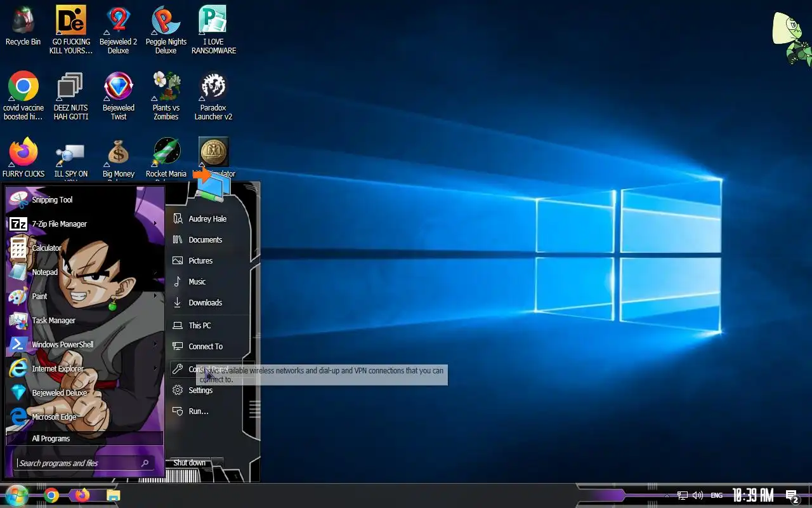812x508 pixels.
Task: Open Internet Explorer from Start menu
Action: pyautogui.click(x=84, y=369)
